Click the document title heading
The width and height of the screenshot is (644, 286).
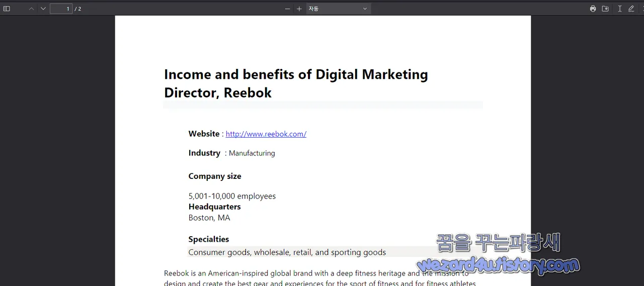click(x=296, y=83)
